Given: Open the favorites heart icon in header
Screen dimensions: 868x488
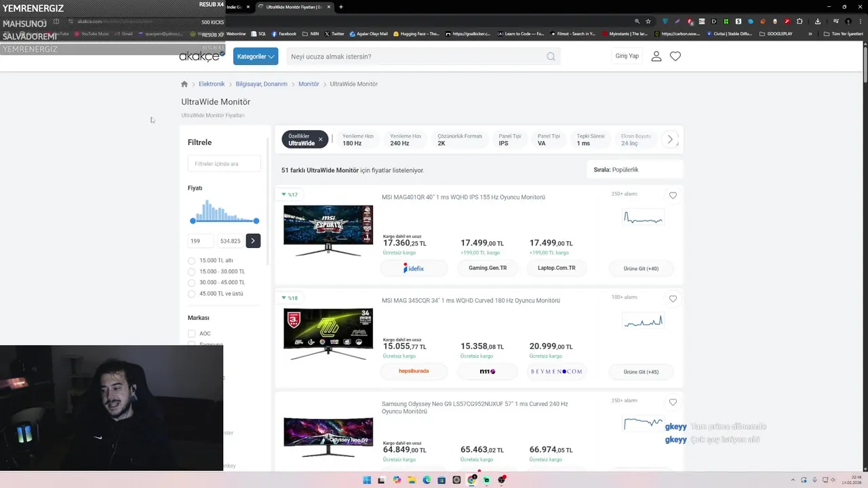Looking at the screenshot, I should click(675, 56).
